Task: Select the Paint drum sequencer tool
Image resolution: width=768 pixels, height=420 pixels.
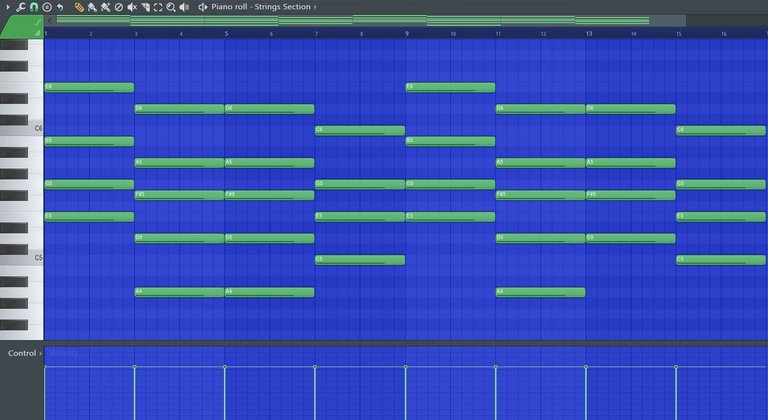Action: coord(105,7)
